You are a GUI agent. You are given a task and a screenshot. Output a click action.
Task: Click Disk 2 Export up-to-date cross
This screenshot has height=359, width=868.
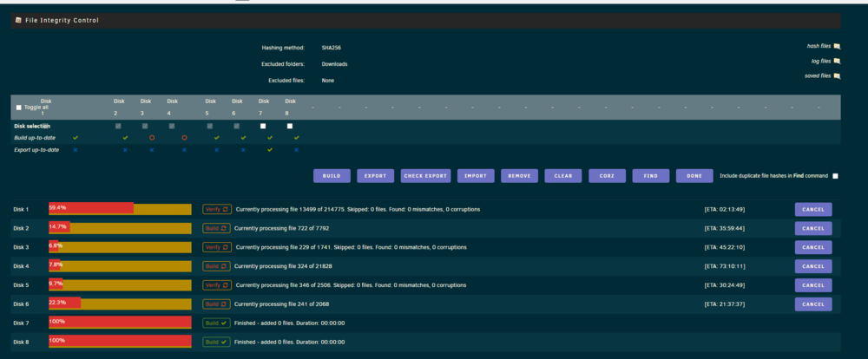coord(125,150)
